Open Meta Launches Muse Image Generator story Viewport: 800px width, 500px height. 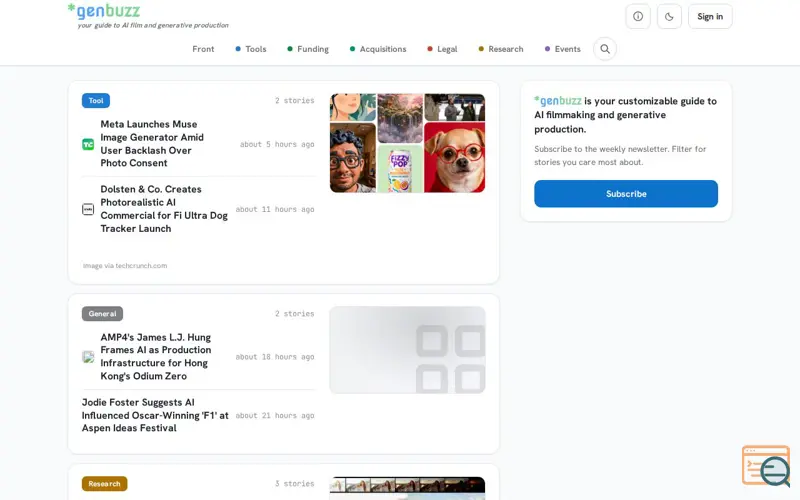tap(152, 143)
